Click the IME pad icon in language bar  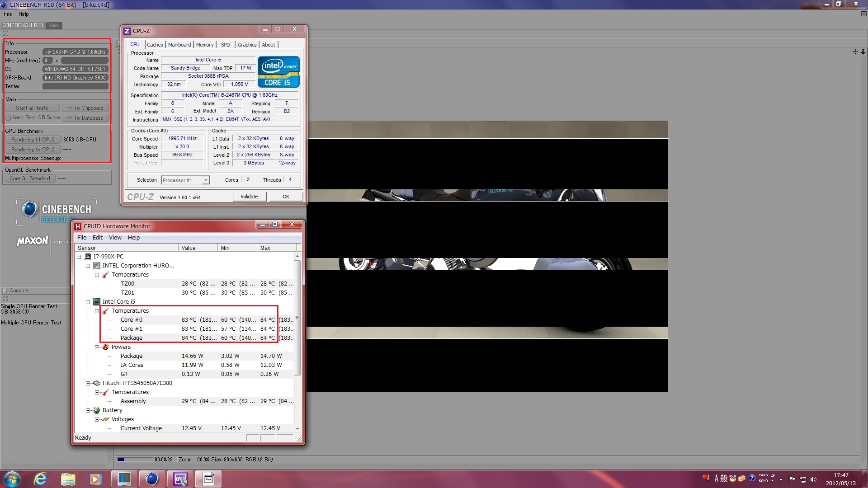tap(733, 478)
